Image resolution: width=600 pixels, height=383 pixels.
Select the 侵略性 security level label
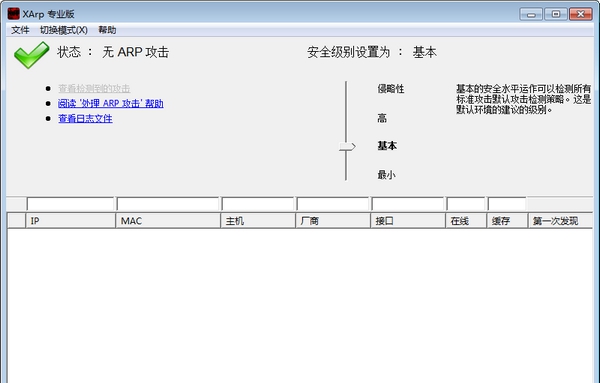[391, 89]
